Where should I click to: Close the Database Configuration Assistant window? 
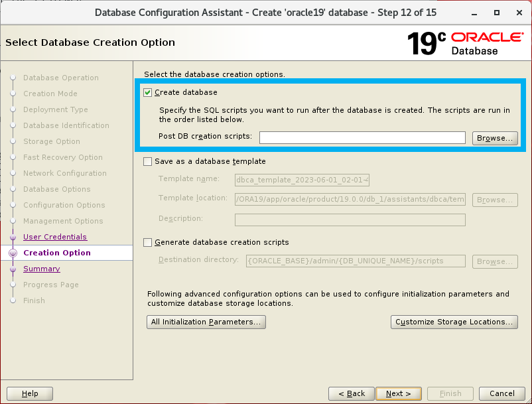[x=519, y=13]
